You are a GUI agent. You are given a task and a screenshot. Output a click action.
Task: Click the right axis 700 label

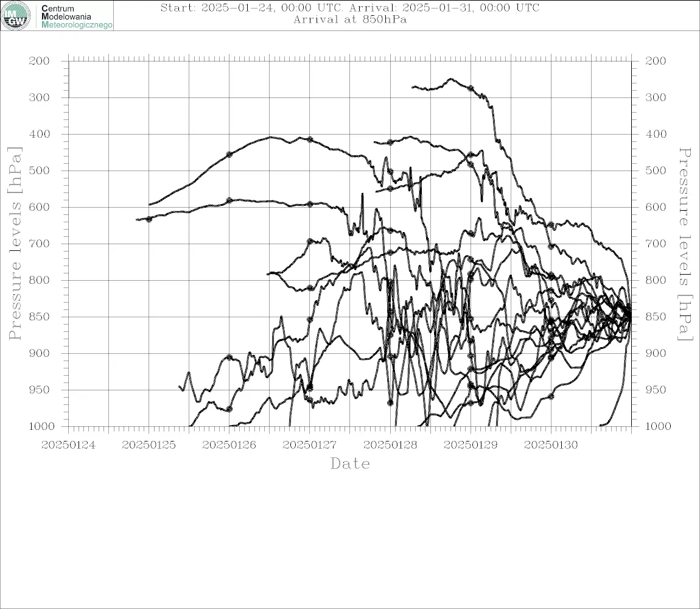[x=656, y=244]
